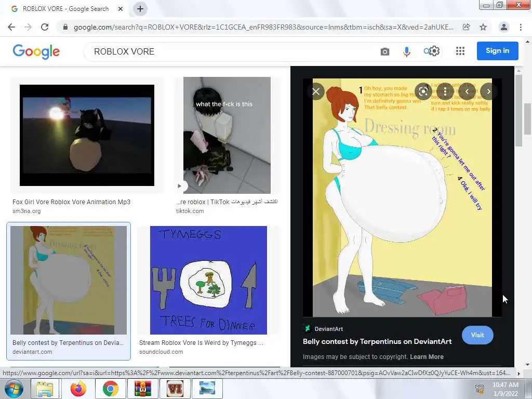This screenshot has width=532, height=399.
Task: Click the tiktok.com source text
Action: 190,211
